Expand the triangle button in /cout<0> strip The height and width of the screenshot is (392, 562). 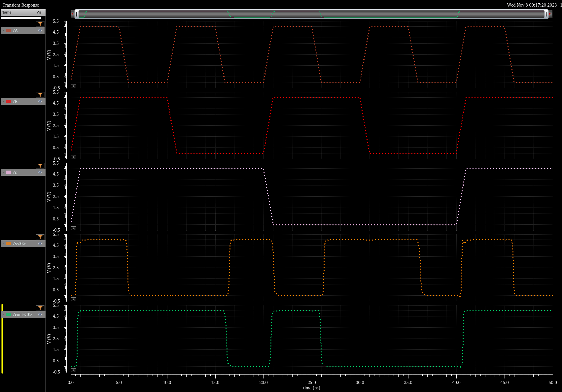click(x=73, y=370)
